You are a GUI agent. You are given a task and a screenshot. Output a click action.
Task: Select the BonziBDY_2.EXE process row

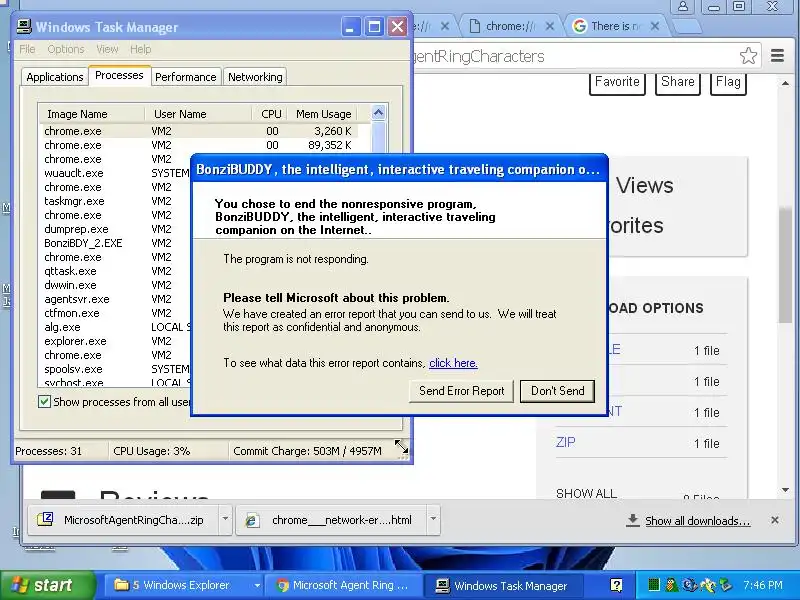(115, 243)
